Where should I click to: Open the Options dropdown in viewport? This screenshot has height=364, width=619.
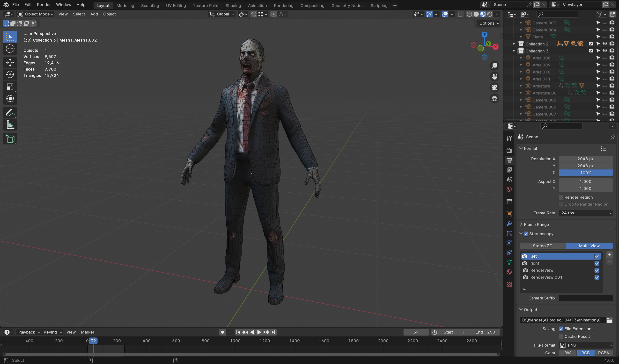click(x=489, y=23)
